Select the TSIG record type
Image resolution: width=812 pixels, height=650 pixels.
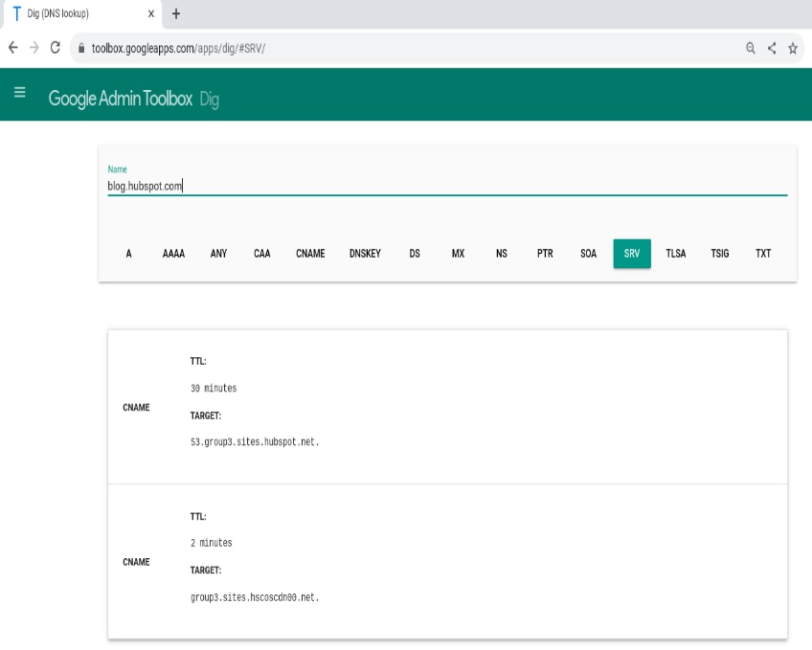tap(720, 254)
